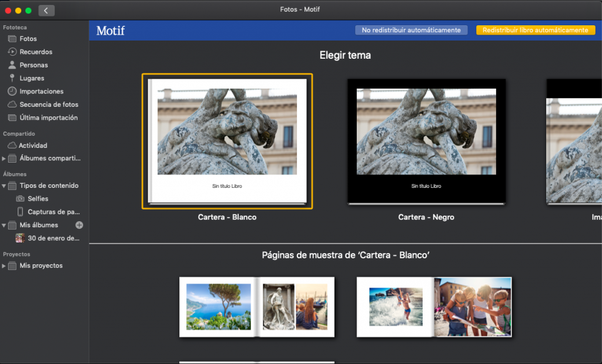This screenshot has width=602, height=364.
Task: Click No redistribuir automáticamente button
Action: coord(411,31)
